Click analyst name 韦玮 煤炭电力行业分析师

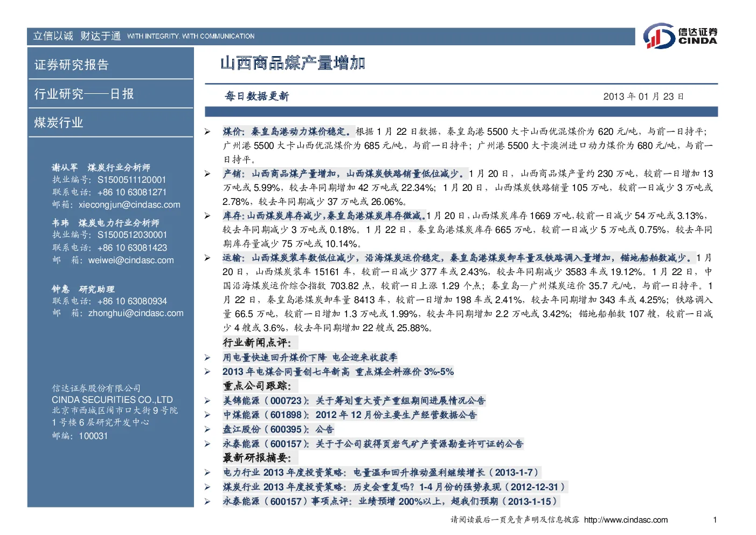[x=106, y=223]
